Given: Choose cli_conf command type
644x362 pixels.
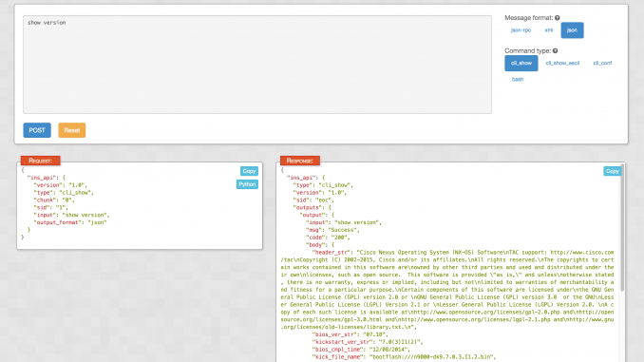Looking at the screenshot, I should [602, 63].
